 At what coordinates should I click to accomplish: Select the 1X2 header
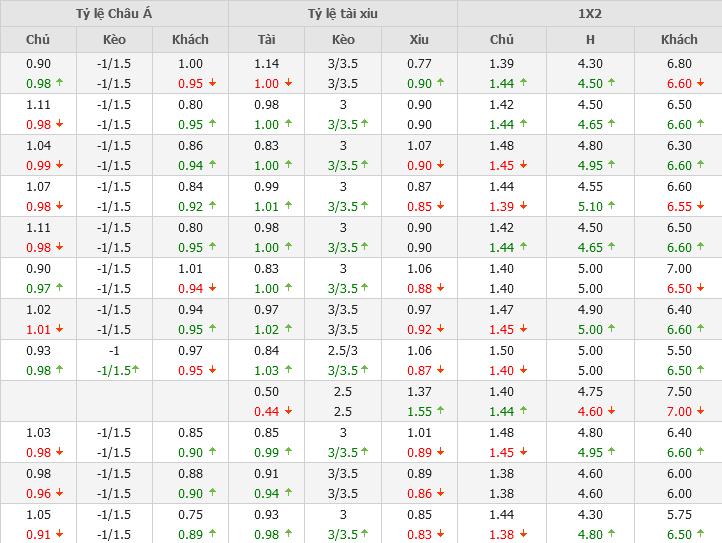589,13
